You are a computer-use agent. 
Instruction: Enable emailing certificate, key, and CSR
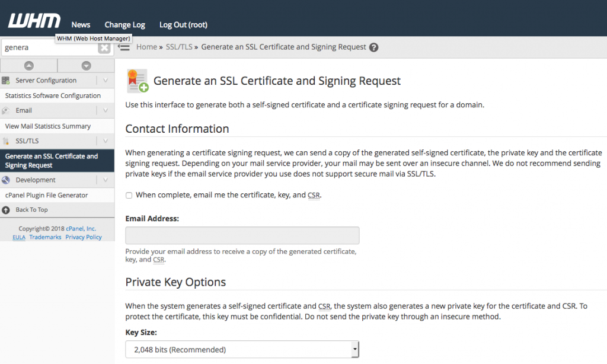129,196
